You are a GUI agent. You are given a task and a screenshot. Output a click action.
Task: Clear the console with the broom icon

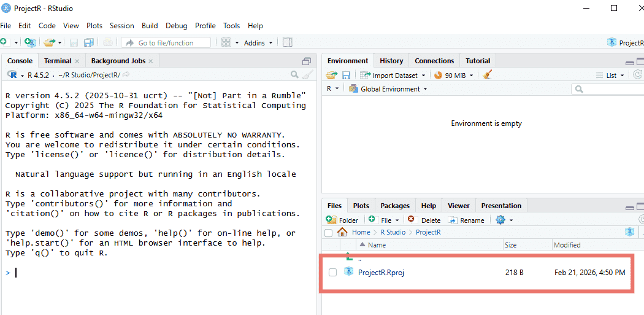coord(307,74)
